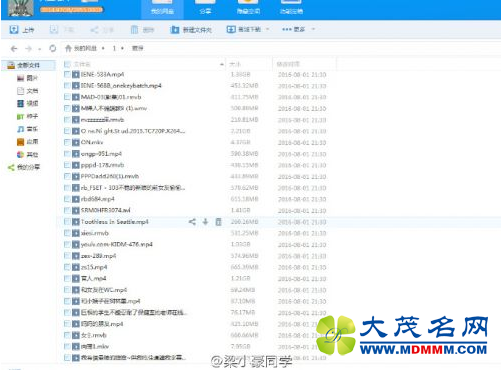Toggle the select-all checkbox in file header
The height and width of the screenshot is (370, 501).
[x=67, y=64]
